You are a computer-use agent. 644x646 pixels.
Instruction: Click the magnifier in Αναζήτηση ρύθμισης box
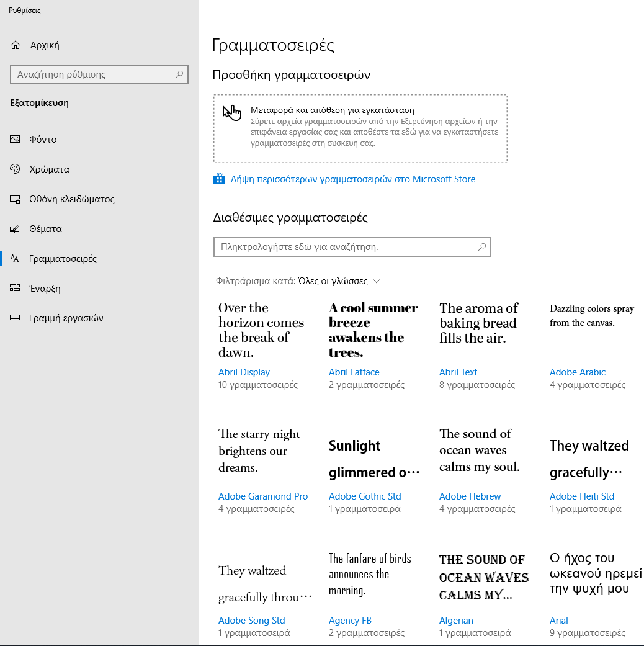pos(179,74)
